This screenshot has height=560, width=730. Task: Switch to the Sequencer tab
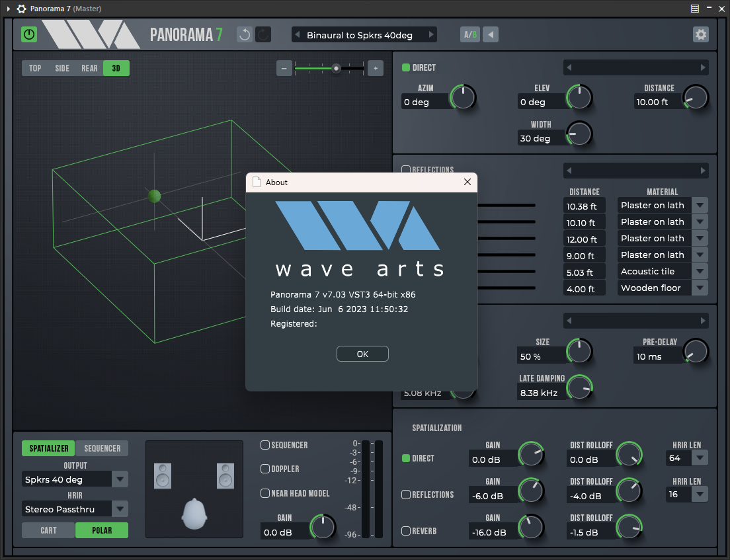click(102, 448)
